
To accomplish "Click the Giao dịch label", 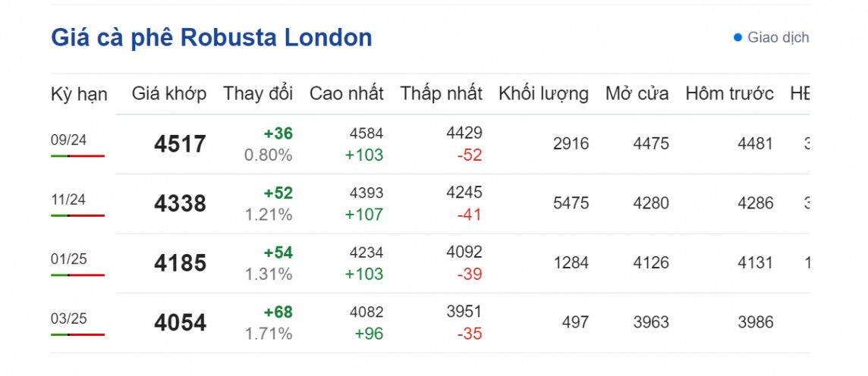I will (x=778, y=37).
